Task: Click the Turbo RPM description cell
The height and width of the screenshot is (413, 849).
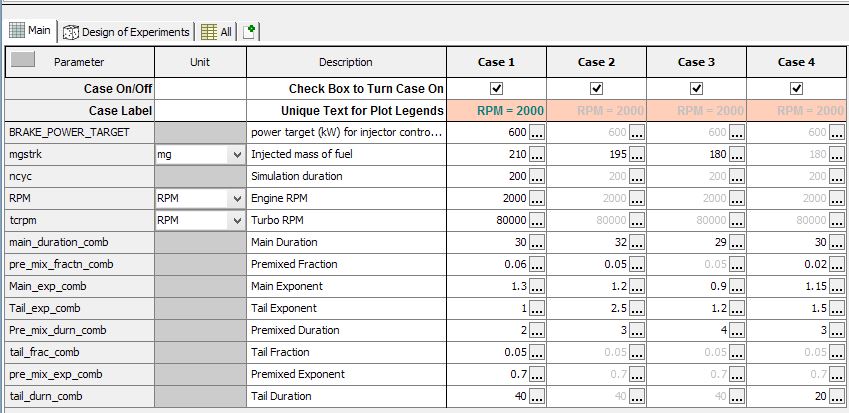Action: pos(346,221)
